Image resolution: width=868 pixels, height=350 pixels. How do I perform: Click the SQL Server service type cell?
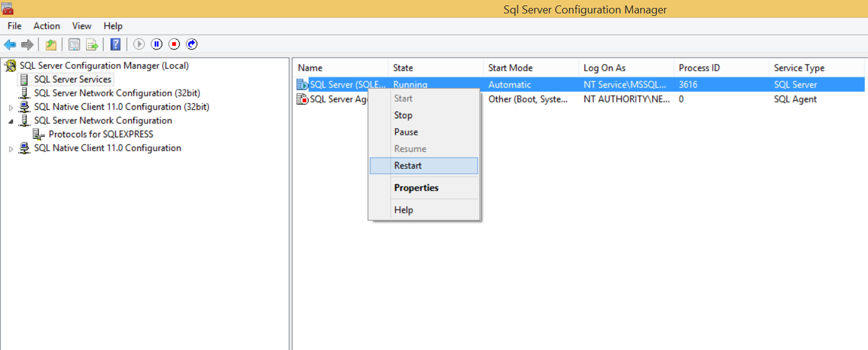coord(795,85)
